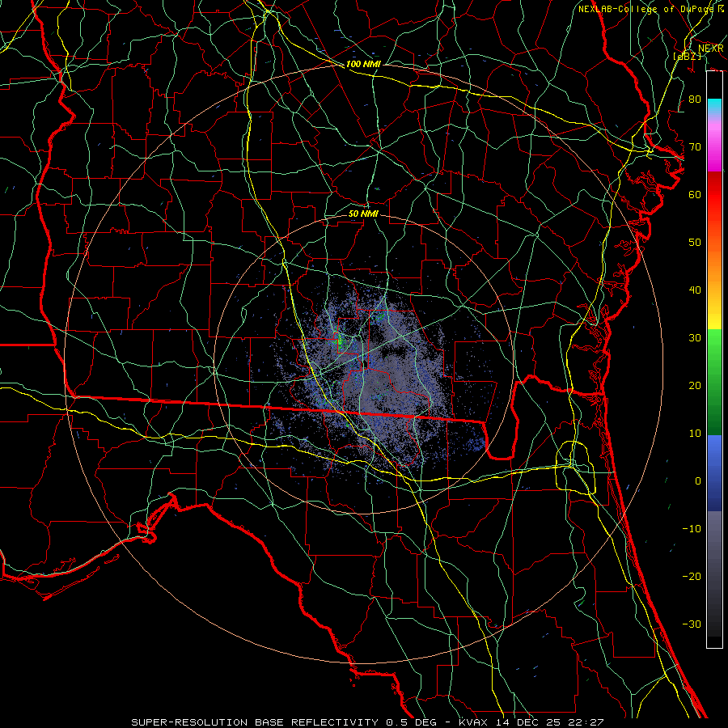The width and height of the screenshot is (728, 728).
Task: Click the -20 value on the color scale
Action: coord(692,576)
